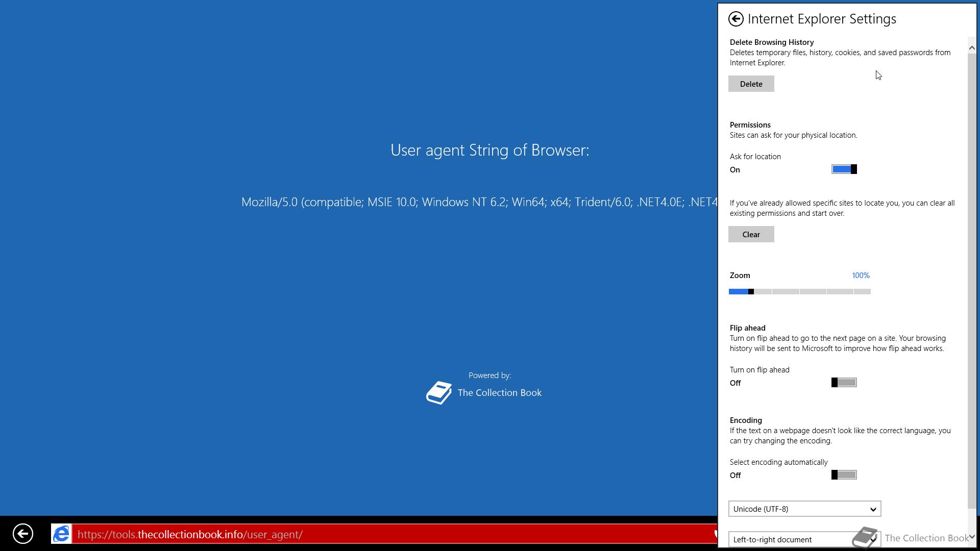Turn on the flip ahead switch
The height and width of the screenshot is (551, 980).
(844, 383)
